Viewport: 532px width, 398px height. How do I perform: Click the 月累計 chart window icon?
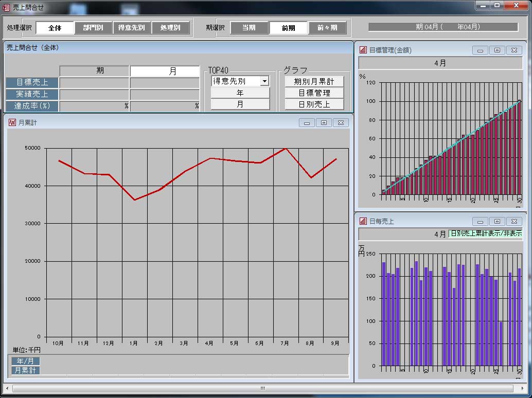[x=12, y=122]
